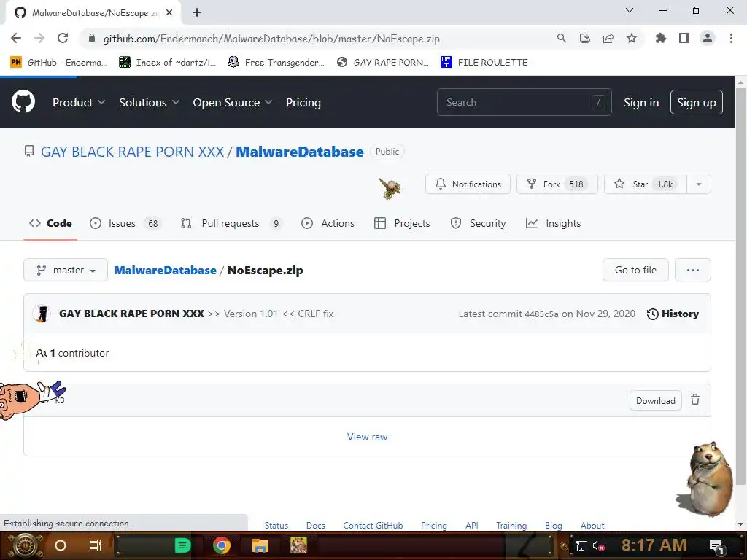The image size is (747, 560).
Task: Open Task View on the taskbar
Action: 96,545
